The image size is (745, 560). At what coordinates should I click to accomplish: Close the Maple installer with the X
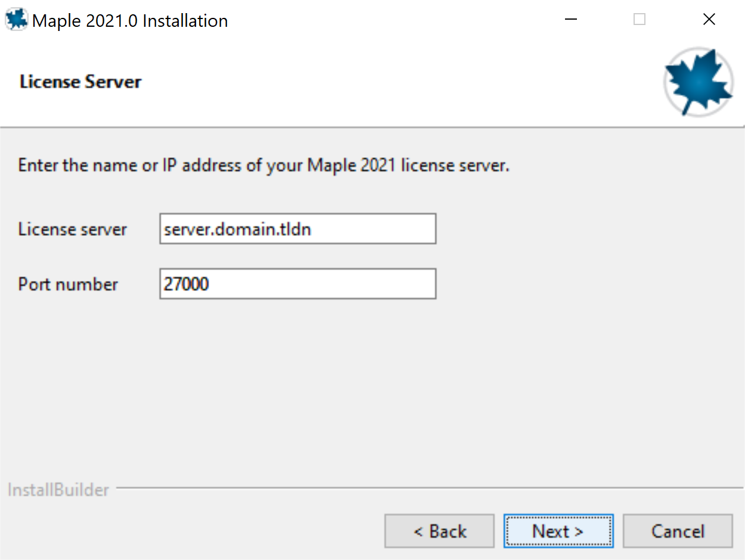pos(709,20)
